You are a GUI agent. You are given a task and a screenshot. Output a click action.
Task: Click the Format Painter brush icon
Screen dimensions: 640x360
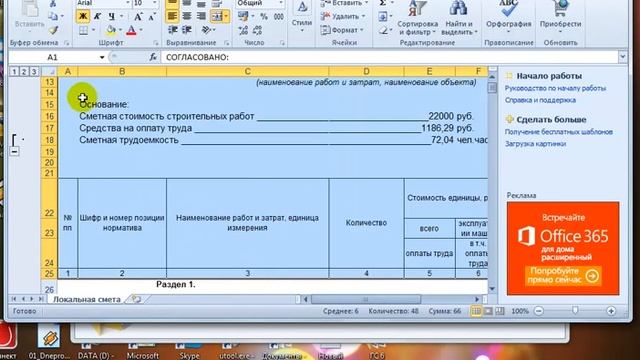pyautogui.click(x=53, y=30)
